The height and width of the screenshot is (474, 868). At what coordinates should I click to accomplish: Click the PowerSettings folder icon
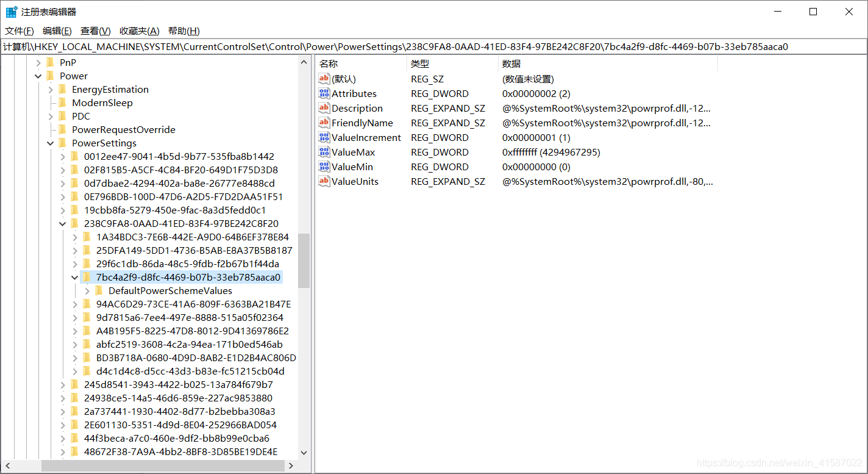(63, 143)
